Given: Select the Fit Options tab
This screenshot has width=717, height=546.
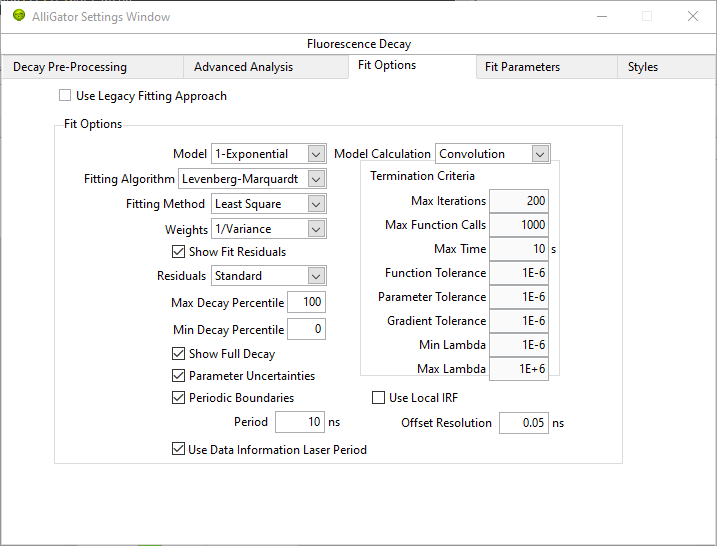Looking at the screenshot, I should click(412, 65).
